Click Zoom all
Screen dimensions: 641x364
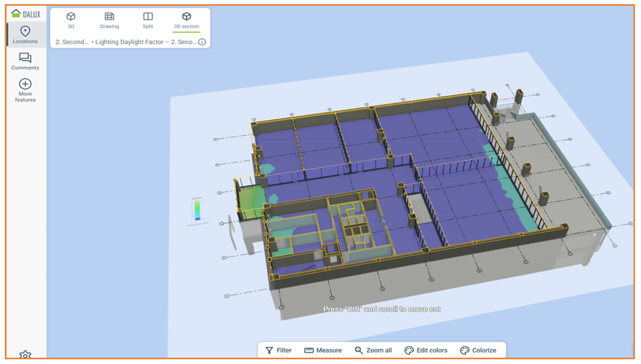(x=373, y=350)
